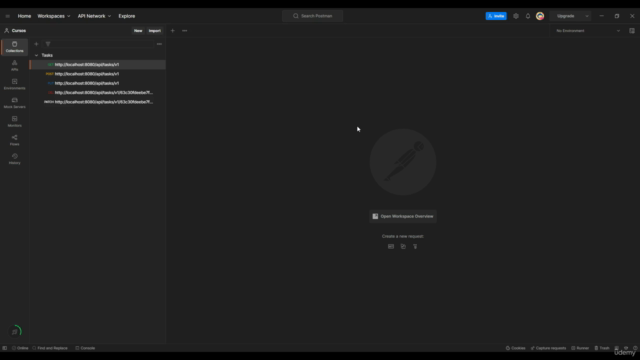Open Find and Replace

click(x=50, y=348)
